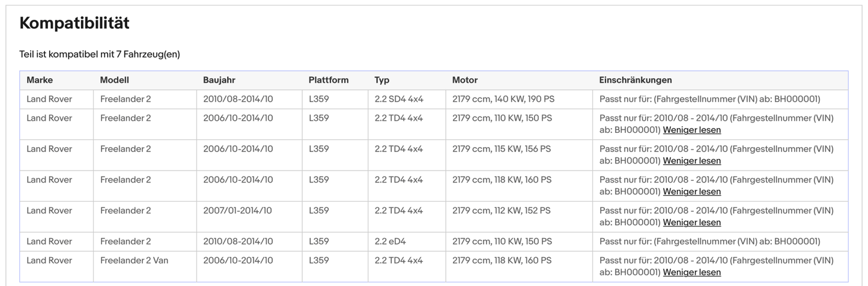
Task: Click 'Weniger lesen' in the 115 KW, 156 PS row
Action: tap(691, 160)
